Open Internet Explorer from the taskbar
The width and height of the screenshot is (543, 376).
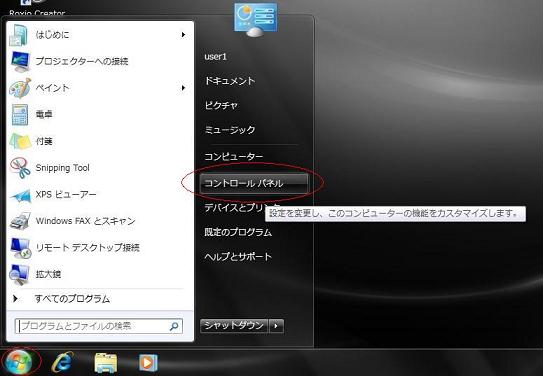[x=62, y=362]
